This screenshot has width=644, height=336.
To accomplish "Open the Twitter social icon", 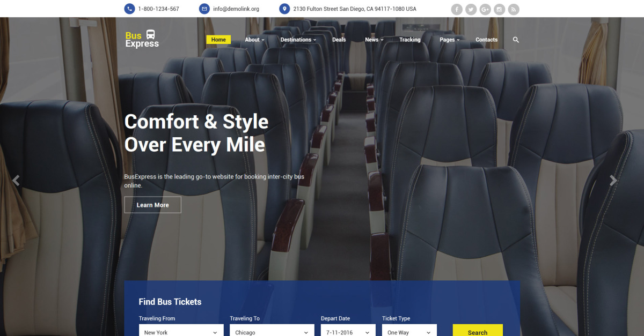I will coord(471,10).
